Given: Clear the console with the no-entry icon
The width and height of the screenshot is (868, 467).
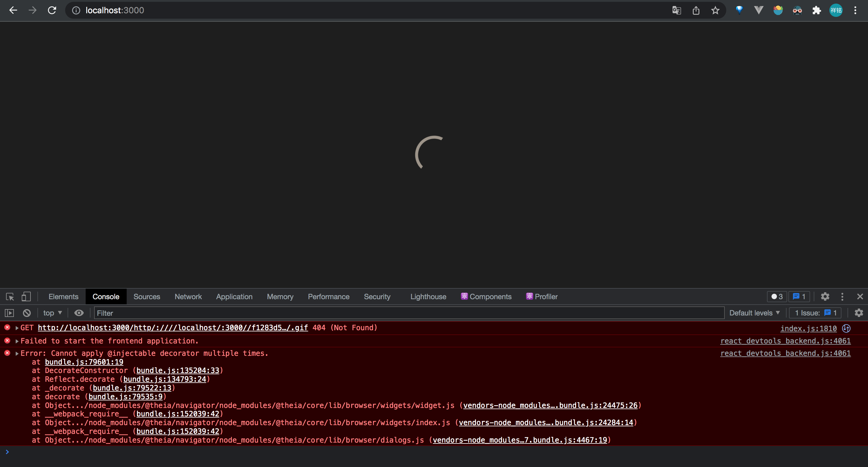Looking at the screenshot, I should click(27, 313).
